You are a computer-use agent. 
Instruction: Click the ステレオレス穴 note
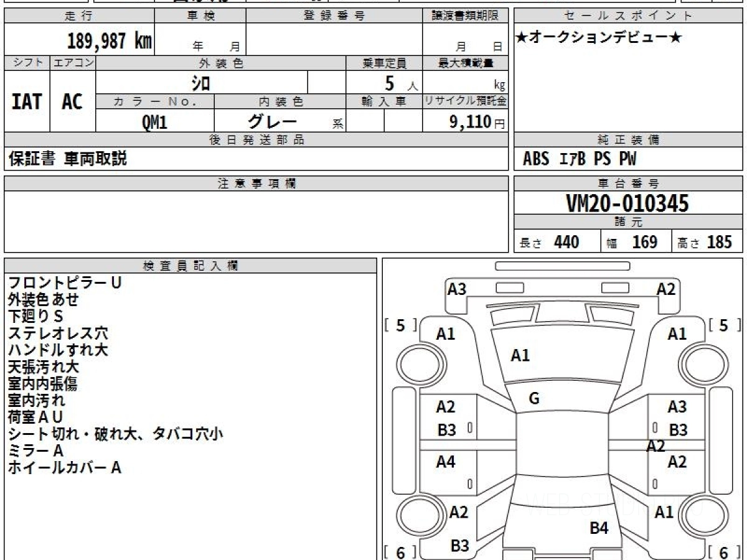(57, 333)
